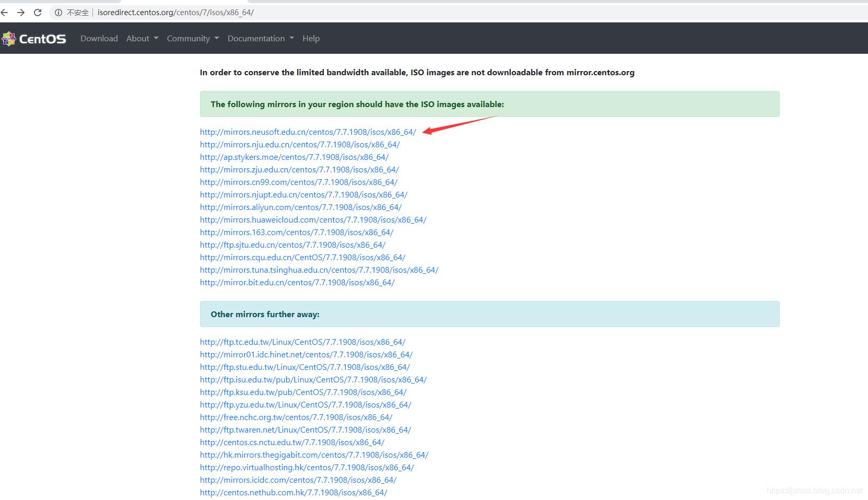Reload the page with refresh icon
Viewport: 868px width, 500px height.
pyautogui.click(x=38, y=13)
